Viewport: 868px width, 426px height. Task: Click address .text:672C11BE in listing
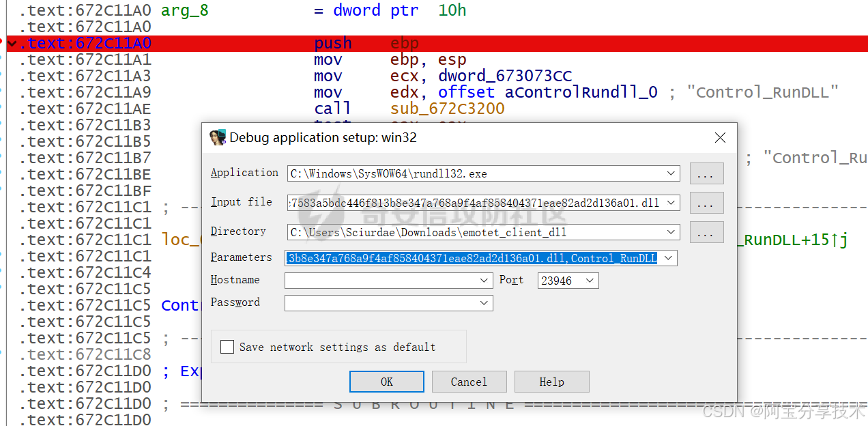(x=85, y=174)
